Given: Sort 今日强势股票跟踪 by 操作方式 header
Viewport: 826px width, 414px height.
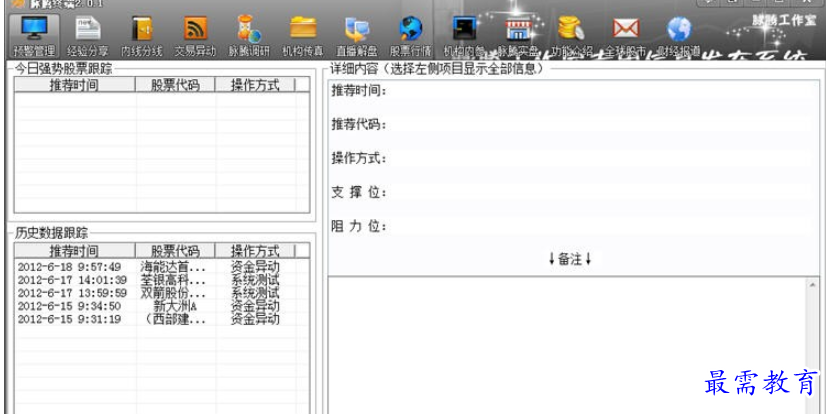Looking at the screenshot, I should pos(255,85).
